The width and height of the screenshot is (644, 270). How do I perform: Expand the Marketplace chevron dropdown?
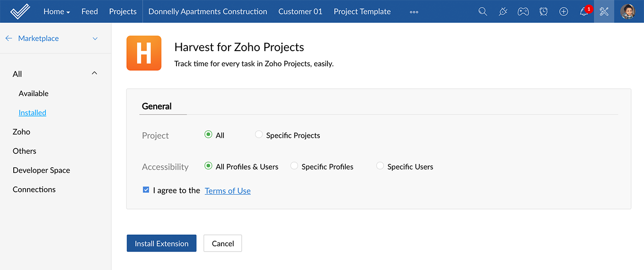[95, 38]
